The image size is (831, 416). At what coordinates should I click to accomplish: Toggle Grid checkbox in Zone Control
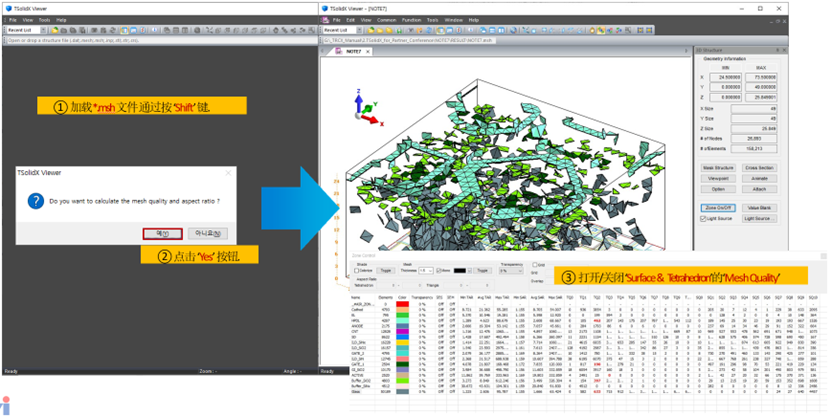535,265
